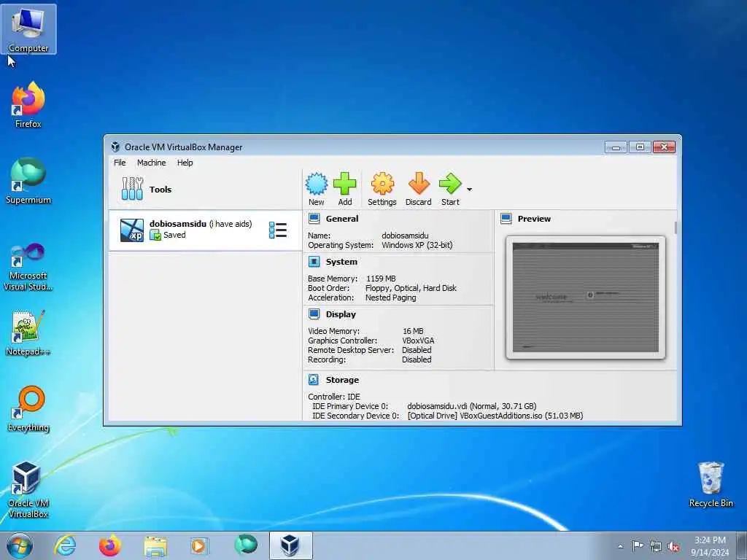This screenshot has height=560, width=747.
Task: Launch Internet Explorer from the taskbar
Action: [x=65, y=545]
